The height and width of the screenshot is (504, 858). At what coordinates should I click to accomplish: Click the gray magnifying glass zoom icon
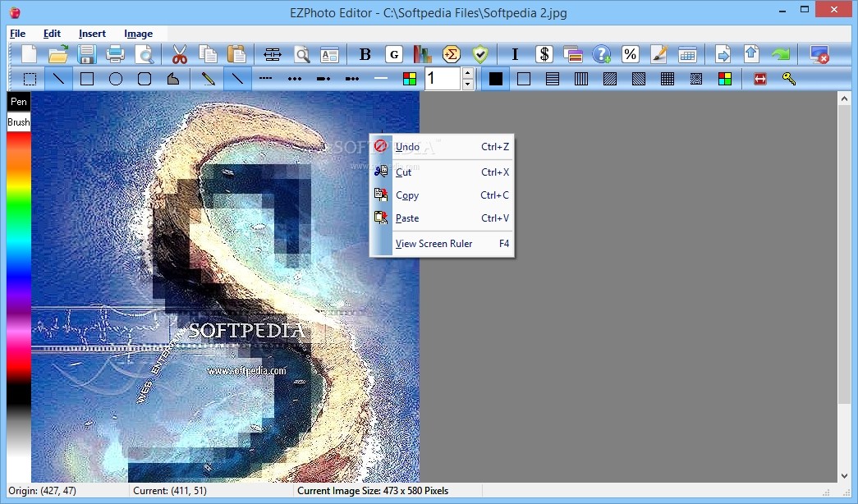[x=301, y=54]
